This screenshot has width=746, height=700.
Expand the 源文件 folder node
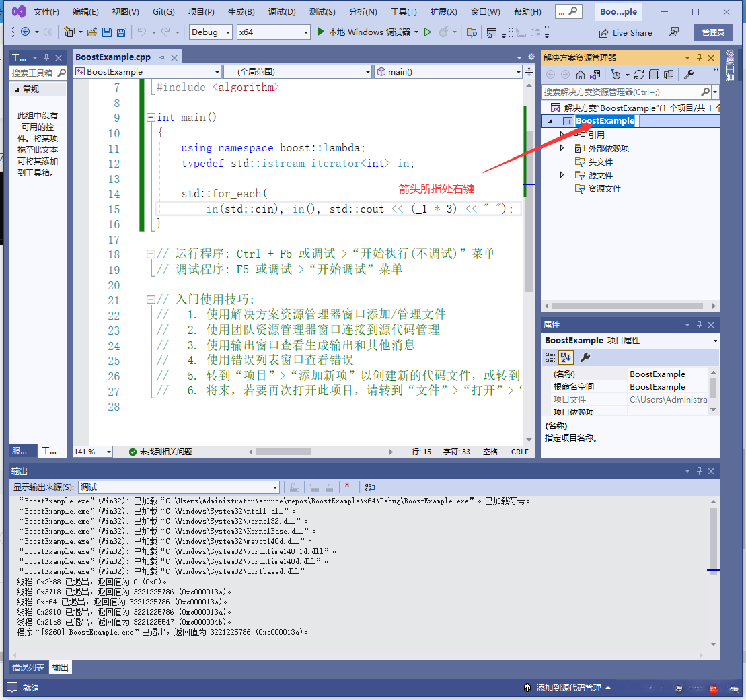tap(562, 175)
